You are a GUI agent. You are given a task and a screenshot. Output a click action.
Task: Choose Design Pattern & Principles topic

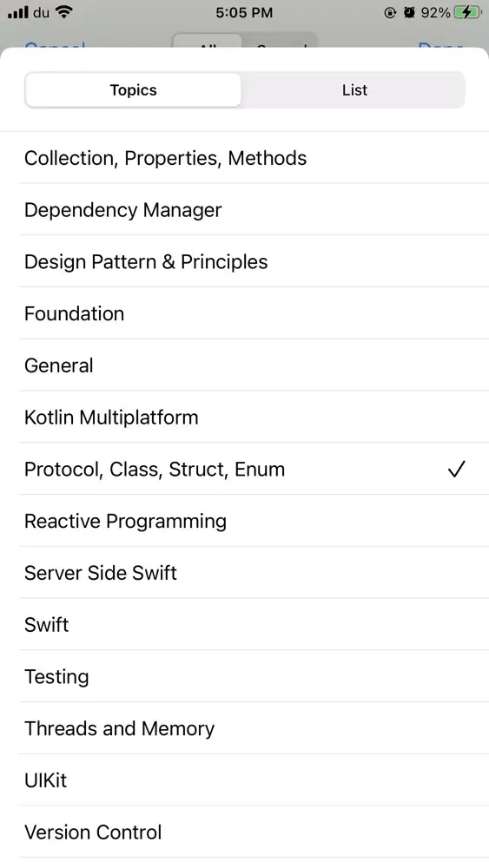coord(244,261)
